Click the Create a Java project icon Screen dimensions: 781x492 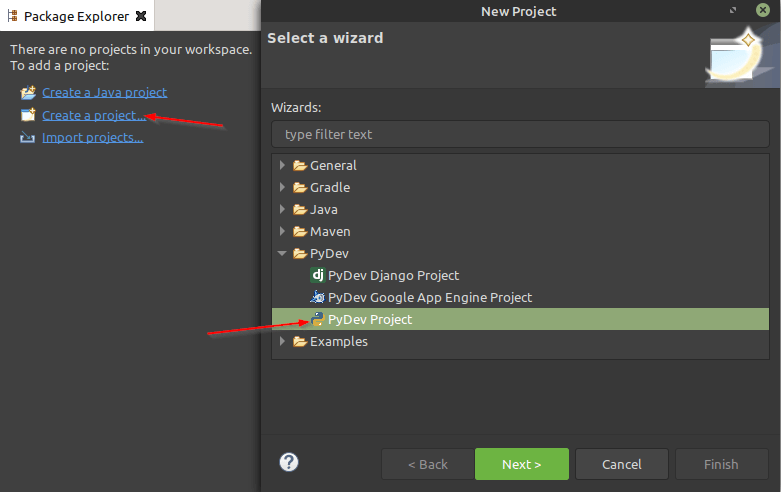coord(28,93)
